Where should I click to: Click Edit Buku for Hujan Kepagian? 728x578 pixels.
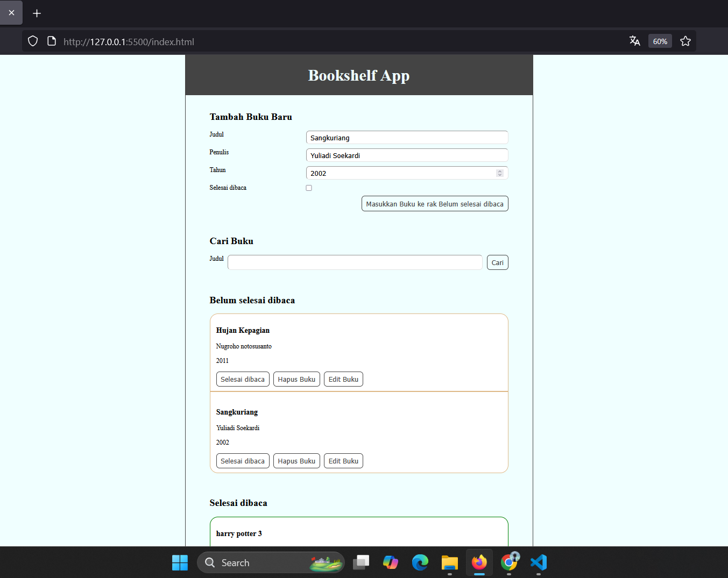coord(343,379)
